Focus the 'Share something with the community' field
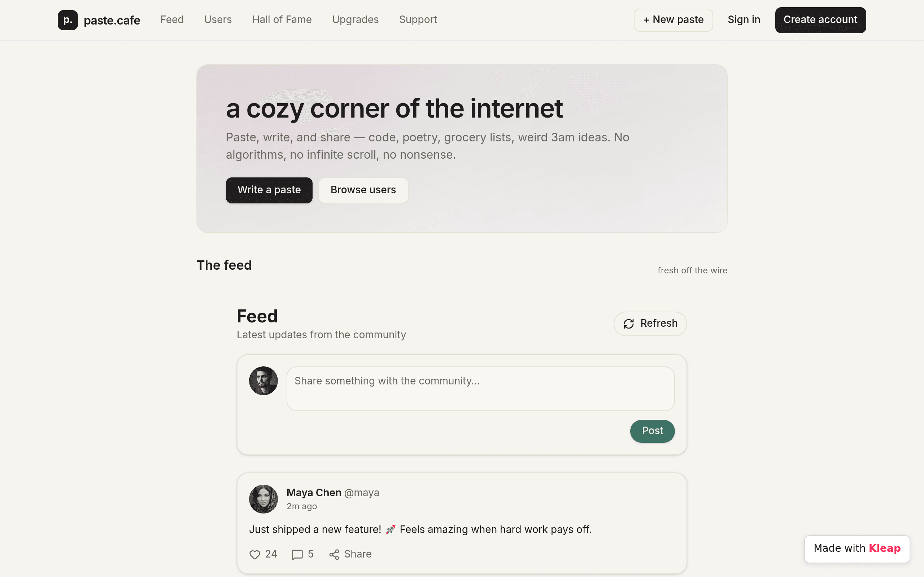The height and width of the screenshot is (577, 924). (480, 388)
